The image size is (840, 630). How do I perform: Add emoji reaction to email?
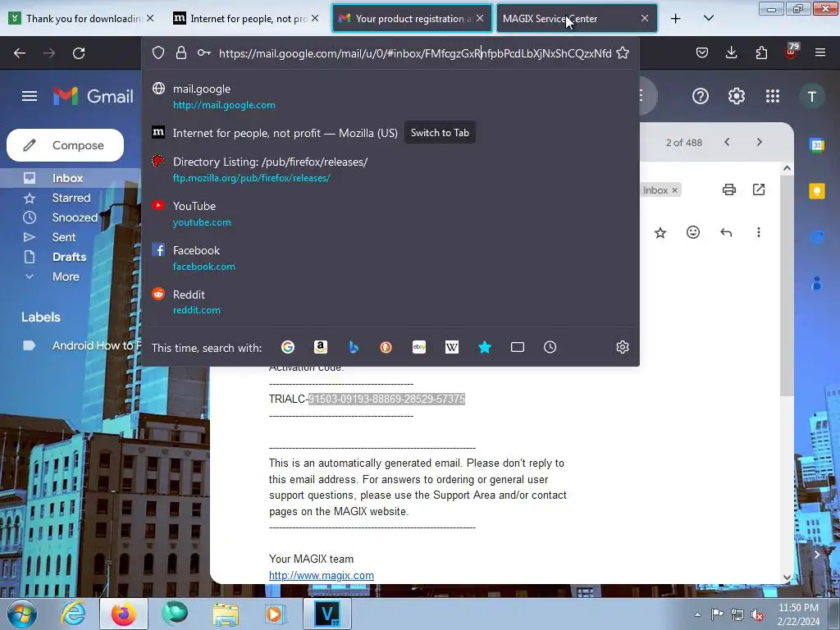692,232
